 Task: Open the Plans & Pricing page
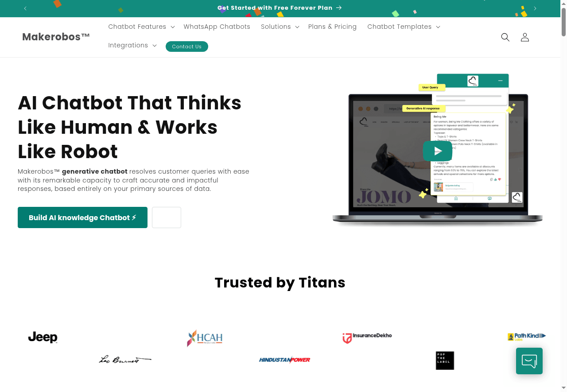(332, 27)
